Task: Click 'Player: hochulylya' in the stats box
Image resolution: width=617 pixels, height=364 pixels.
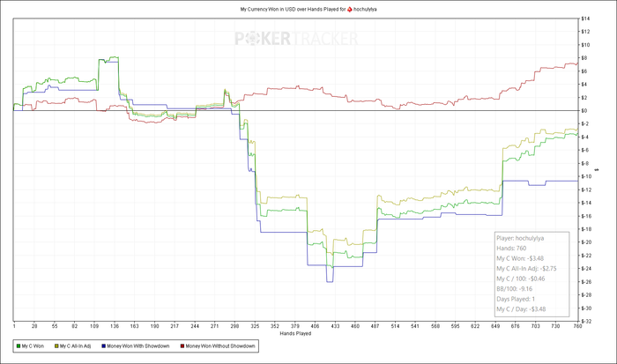Action: point(520,238)
